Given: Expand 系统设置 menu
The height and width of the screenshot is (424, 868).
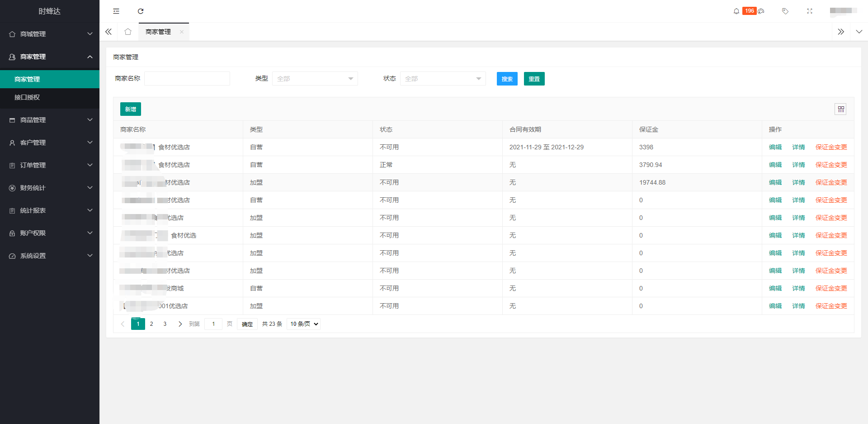Looking at the screenshot, I should tap(90, 256).
